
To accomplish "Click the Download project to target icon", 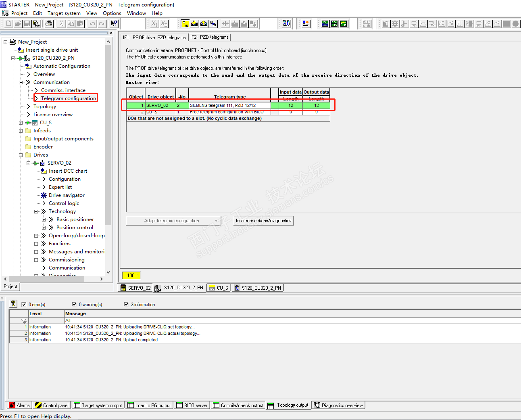I will 194,24.
